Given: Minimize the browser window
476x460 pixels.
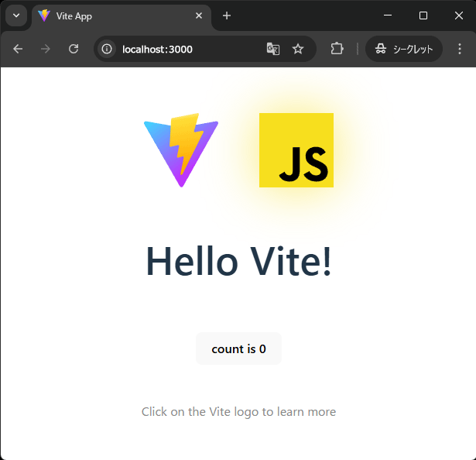Looking at the screenshot, I should 388,15.
